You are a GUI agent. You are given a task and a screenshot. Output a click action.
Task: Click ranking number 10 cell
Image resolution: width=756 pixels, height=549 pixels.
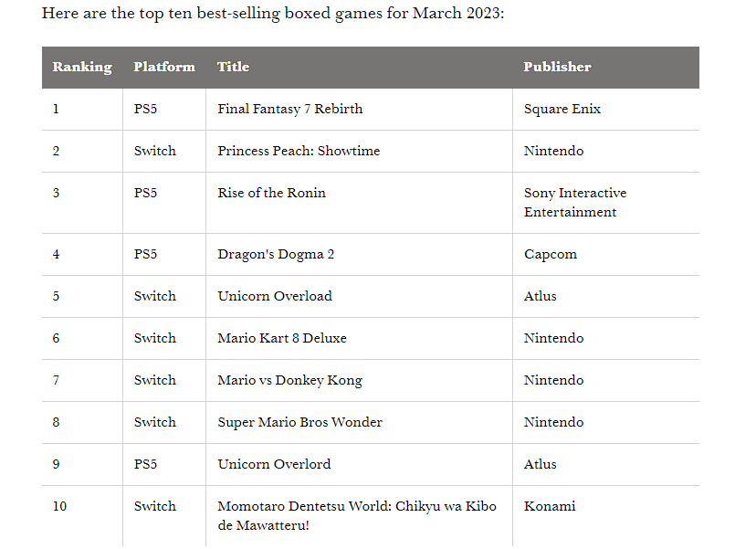(x=59, y=507)
